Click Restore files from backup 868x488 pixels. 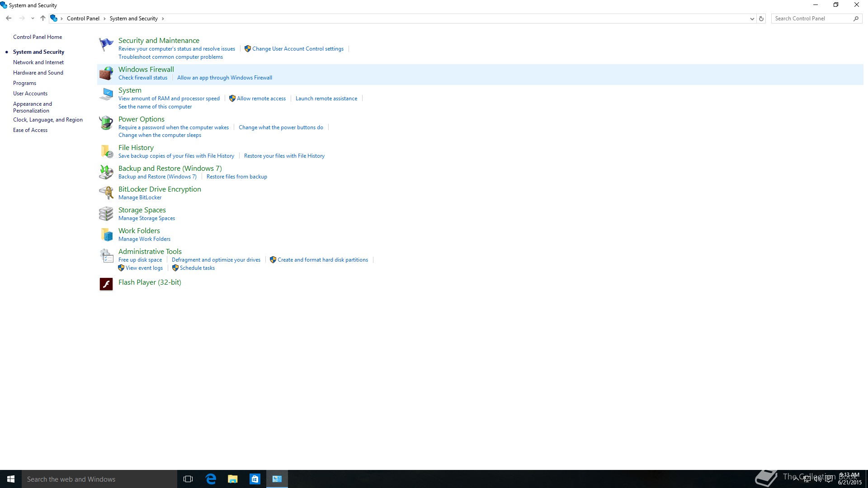237,177
